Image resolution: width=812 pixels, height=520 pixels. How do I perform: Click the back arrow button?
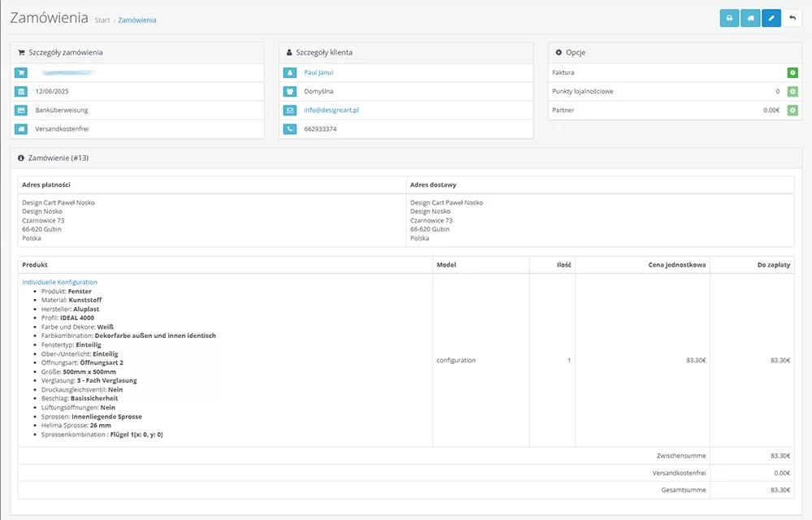793,18
